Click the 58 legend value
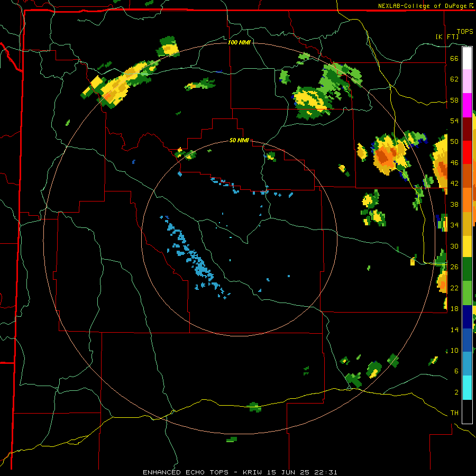 tap(454, 100)
